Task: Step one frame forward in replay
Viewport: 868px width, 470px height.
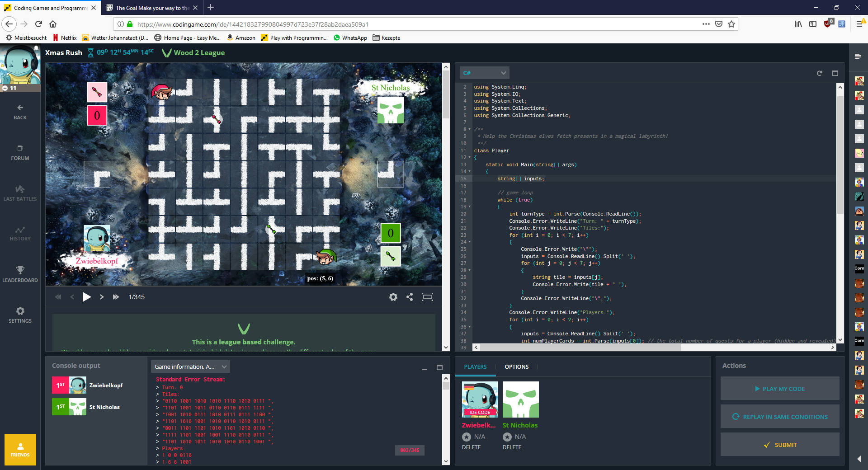Action: pyautogui.click(x=102, y=297)
